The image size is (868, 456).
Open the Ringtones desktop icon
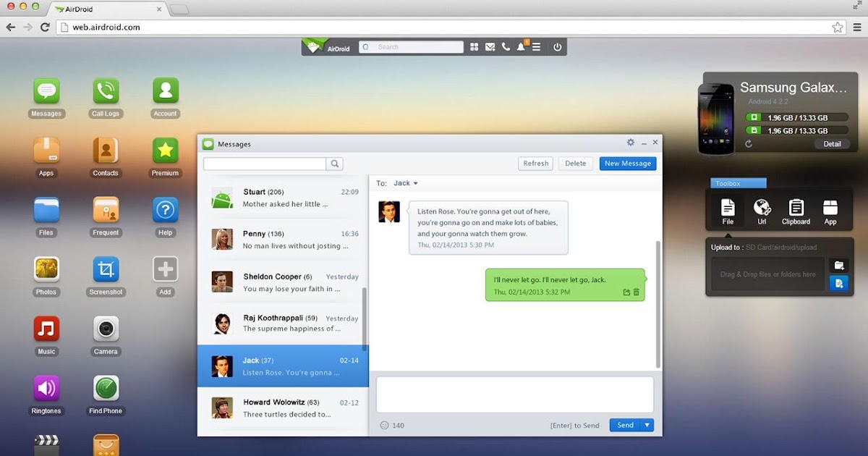46,388
